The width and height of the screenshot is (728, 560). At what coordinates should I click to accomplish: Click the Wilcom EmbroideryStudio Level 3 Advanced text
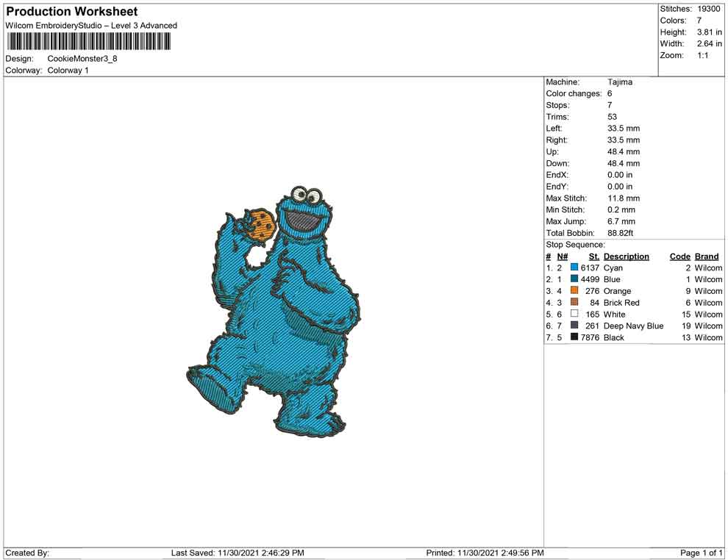click(91, 26)
